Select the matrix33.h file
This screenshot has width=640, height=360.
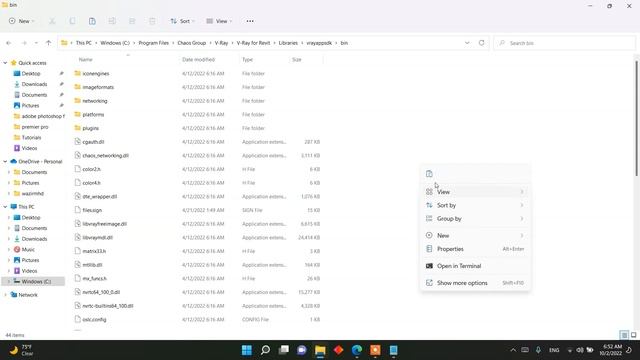94,251
